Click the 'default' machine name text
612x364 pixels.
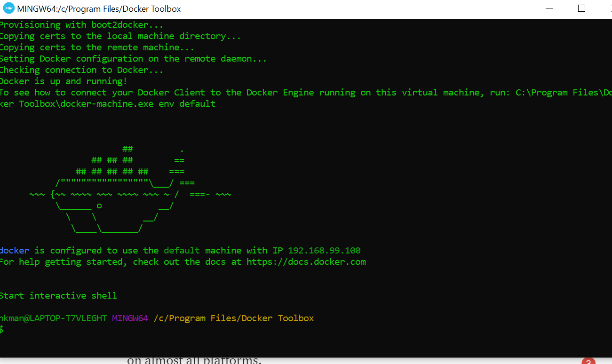182,251
